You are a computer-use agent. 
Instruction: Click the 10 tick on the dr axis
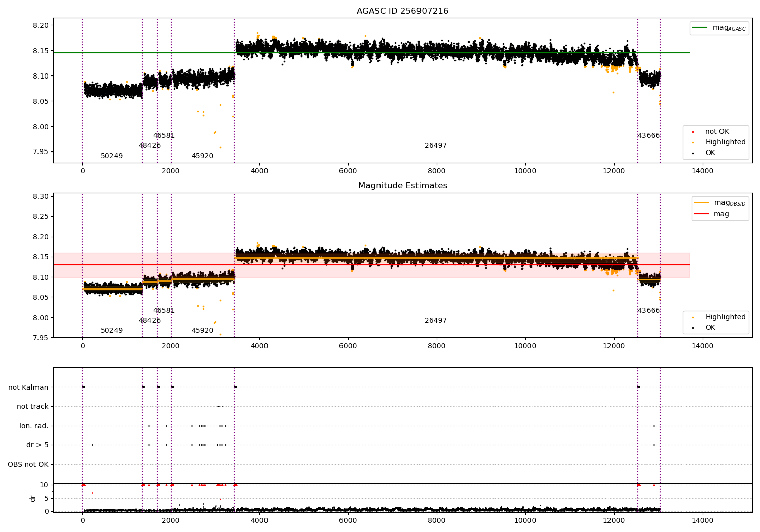tap(44, 485)
